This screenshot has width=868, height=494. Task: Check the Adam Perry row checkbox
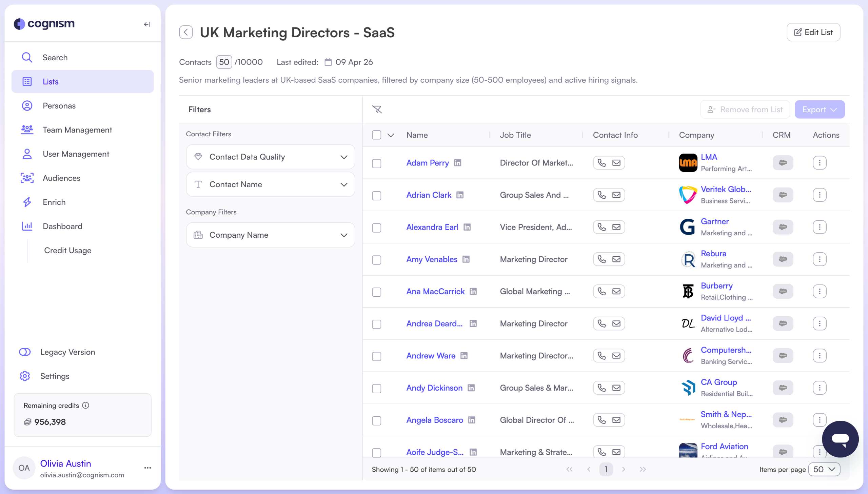(376, 163)
